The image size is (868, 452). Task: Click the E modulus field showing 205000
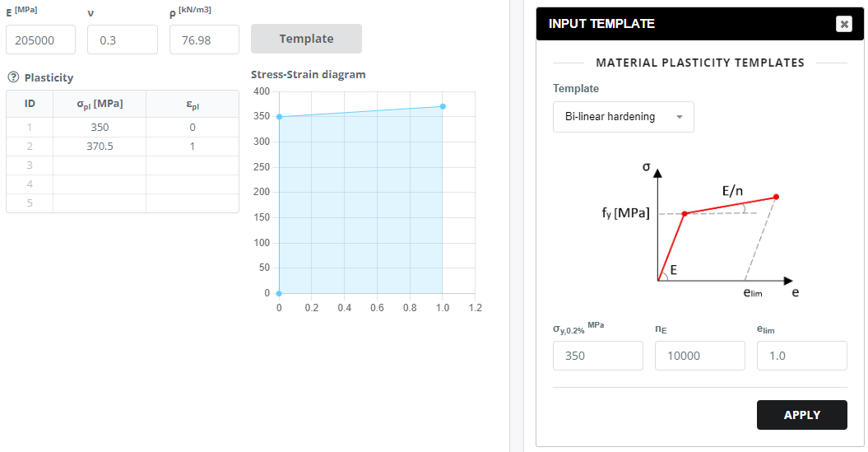[x=41, y=40]
